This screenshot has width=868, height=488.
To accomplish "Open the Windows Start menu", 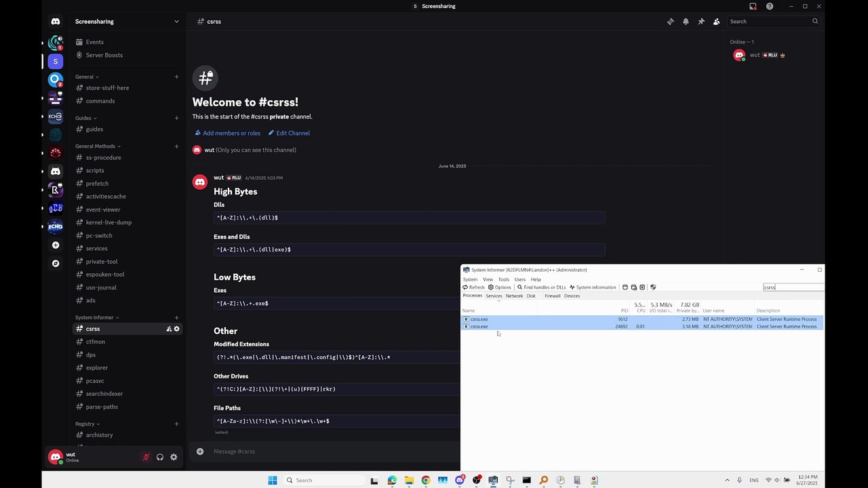I will (x=273, y=481).
